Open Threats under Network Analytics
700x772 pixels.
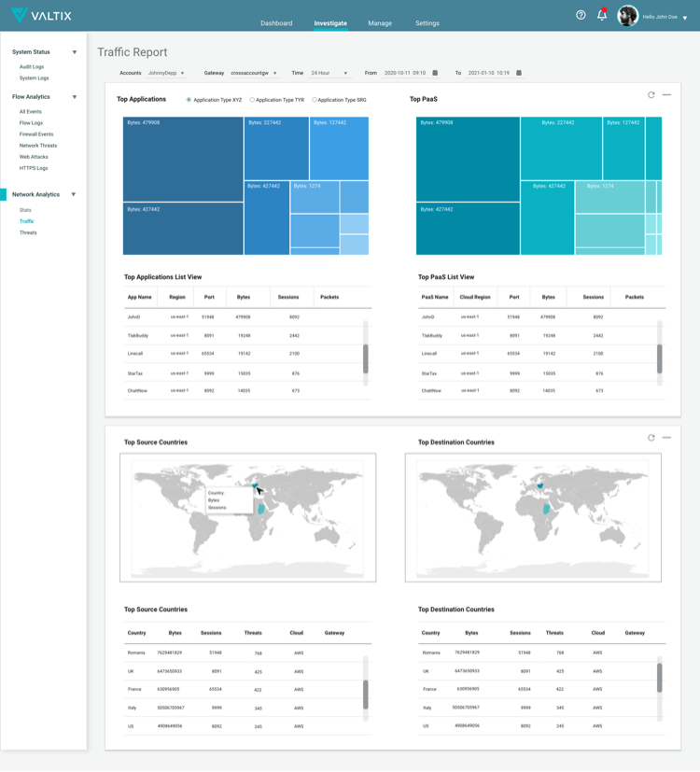(28, 232)
